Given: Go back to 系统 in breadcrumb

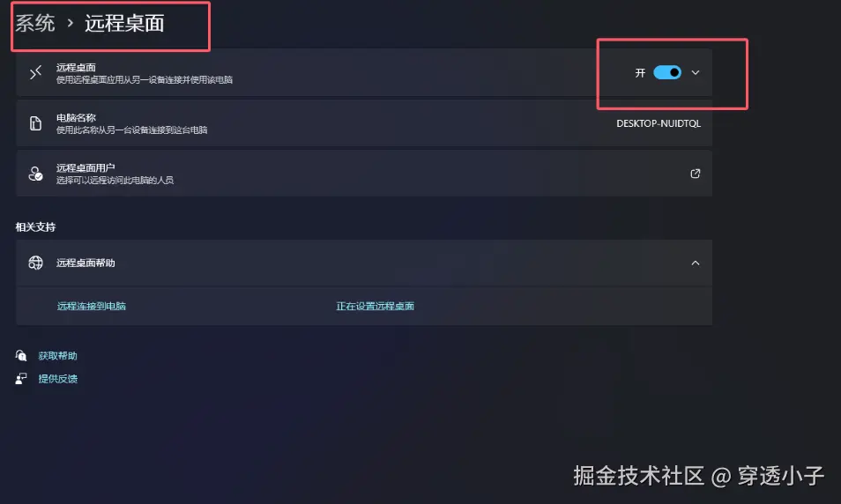Looking at the screenshot, I should pos(35,23).
